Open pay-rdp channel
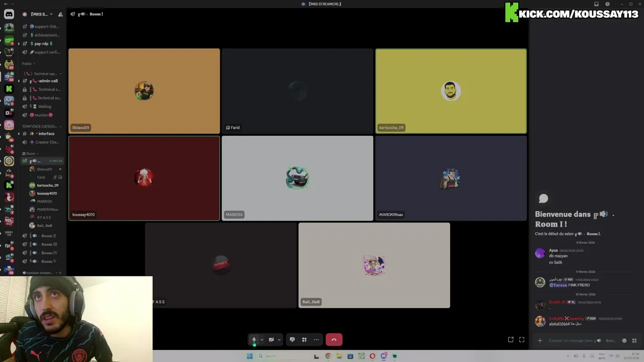This screenshot has width=644, height=362. pyautogui.click(x=41, y=44)
